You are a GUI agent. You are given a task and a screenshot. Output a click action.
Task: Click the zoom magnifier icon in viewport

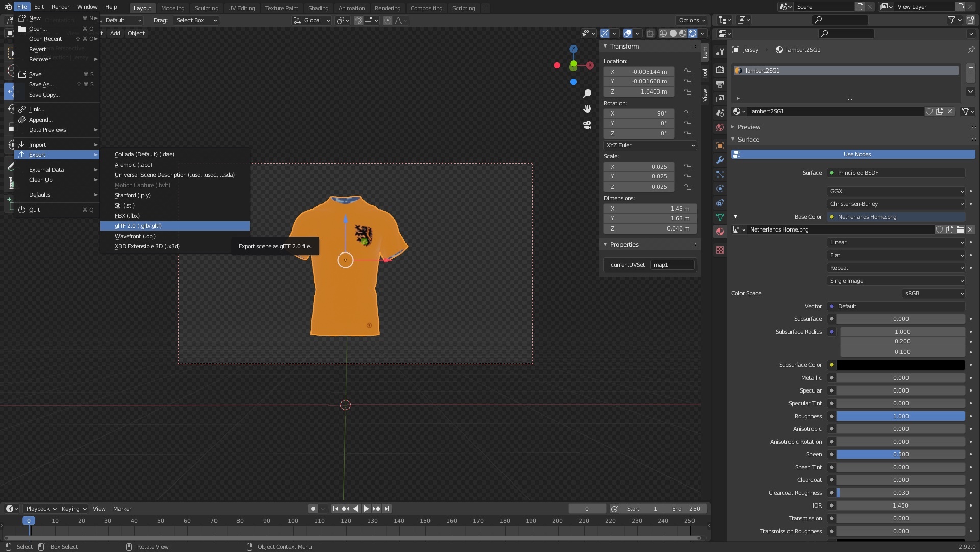click(587, 94)
